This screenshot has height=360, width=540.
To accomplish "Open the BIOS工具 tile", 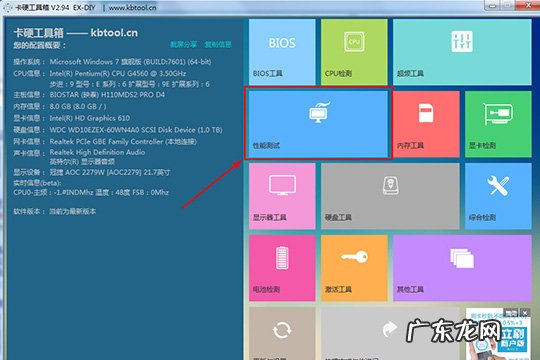I will [282, 52].
